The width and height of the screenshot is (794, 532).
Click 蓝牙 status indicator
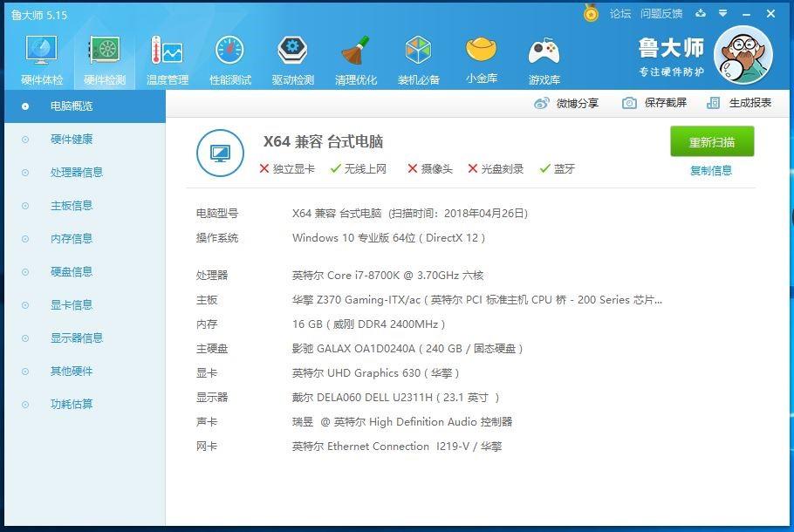[x=558, y=168]
